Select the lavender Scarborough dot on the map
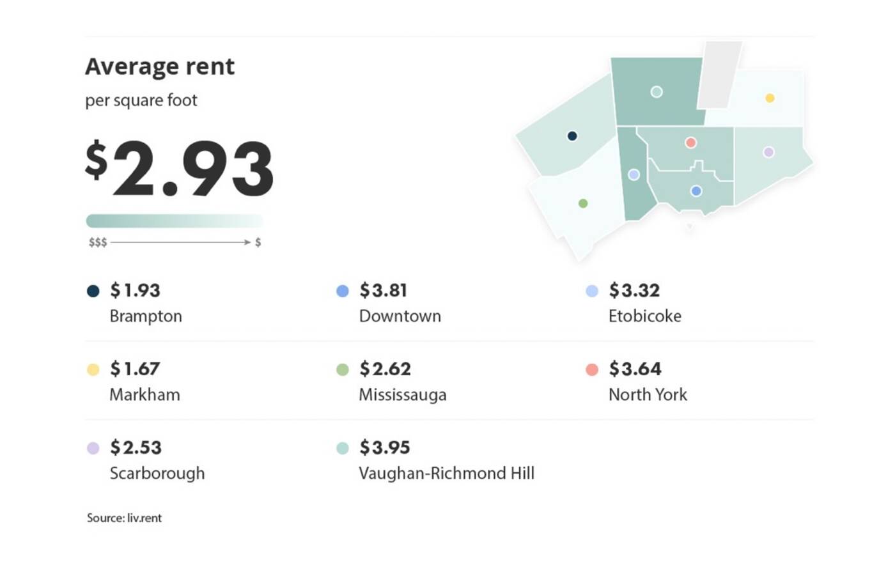 coord(768,152)
